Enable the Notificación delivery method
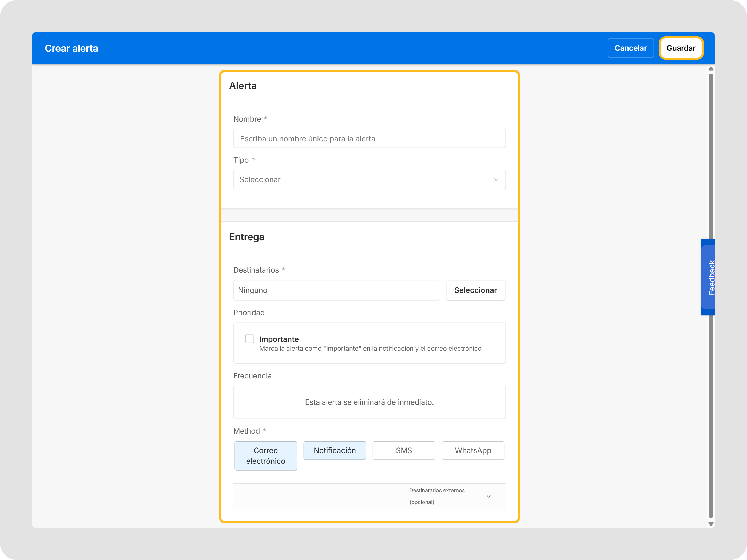747x560 pixels. coord(335,450)
